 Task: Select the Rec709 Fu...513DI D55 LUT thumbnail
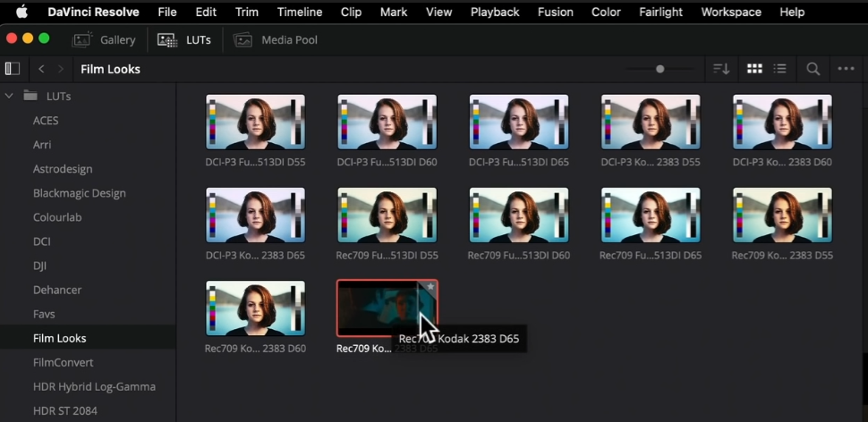(387, 215)
